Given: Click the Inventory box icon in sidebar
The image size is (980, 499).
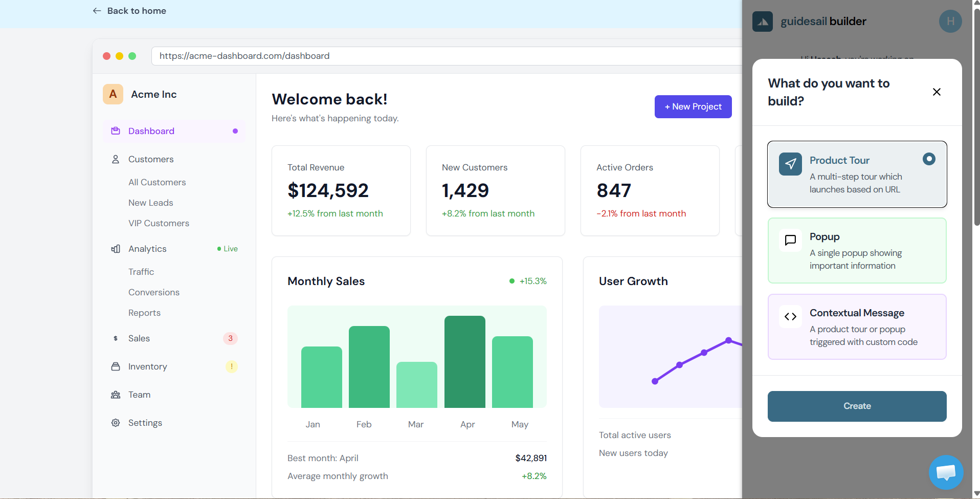Looking at the screenshot, I should point(116,366).
